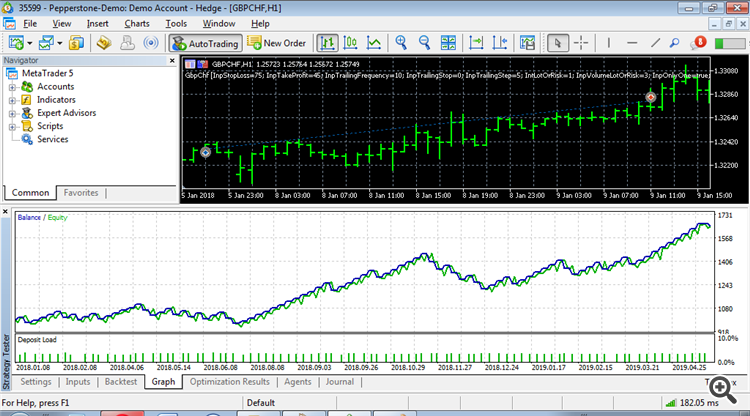Open dropdown arrow next to new chart icon
This screenshot has width=750, height=416.
(30, 43)
